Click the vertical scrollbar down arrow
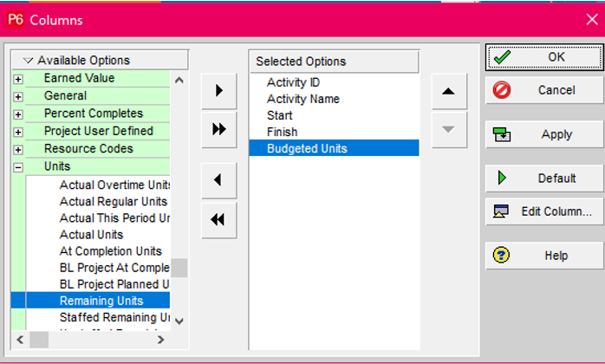 [x=179, y=322]
